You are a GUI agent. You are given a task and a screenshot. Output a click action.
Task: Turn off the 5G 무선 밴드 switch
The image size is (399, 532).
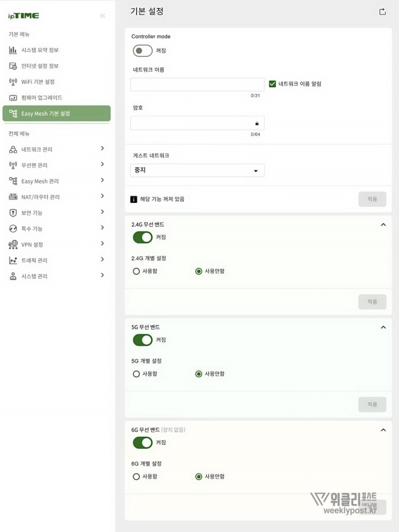pos(143,340)
